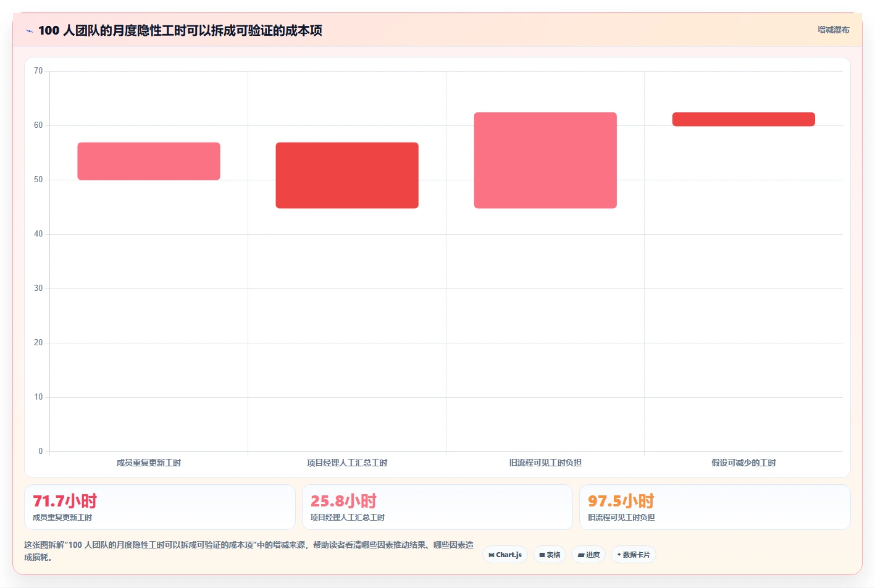Click y-axis tick value 60
The width and height of the screenshot is (875, 588).
(38, 125)
